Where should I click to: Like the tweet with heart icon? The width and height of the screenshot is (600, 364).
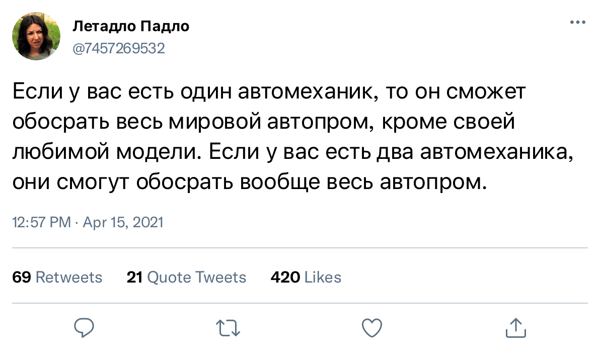click(x=371, y=328)
